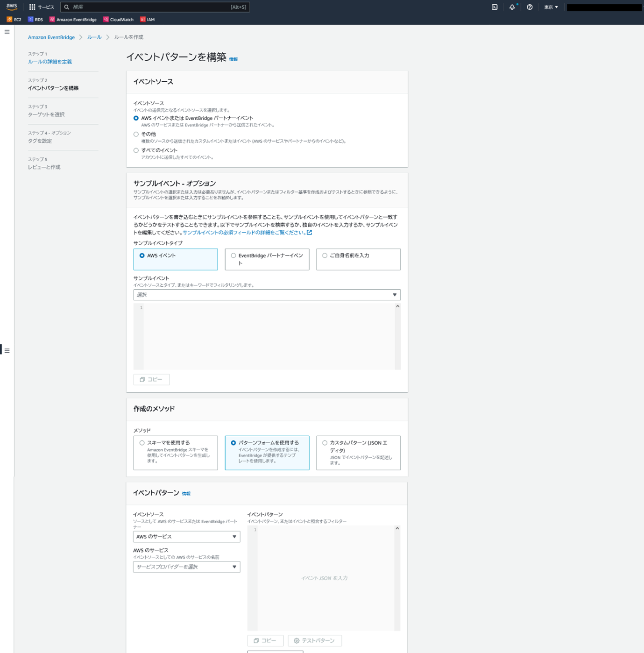Viewport: 644px width, 653px height.
Task: Click the ステップ4 タグを設定 step
Action: click(40, 141)
